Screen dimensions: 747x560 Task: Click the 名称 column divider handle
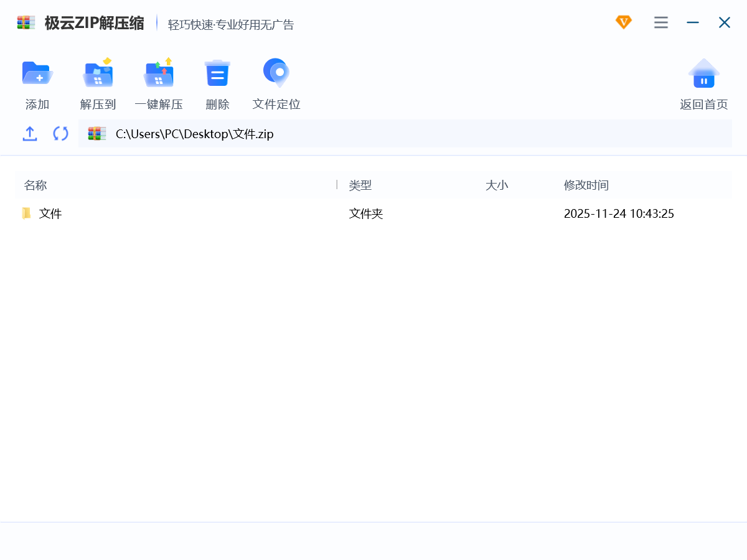337,185
